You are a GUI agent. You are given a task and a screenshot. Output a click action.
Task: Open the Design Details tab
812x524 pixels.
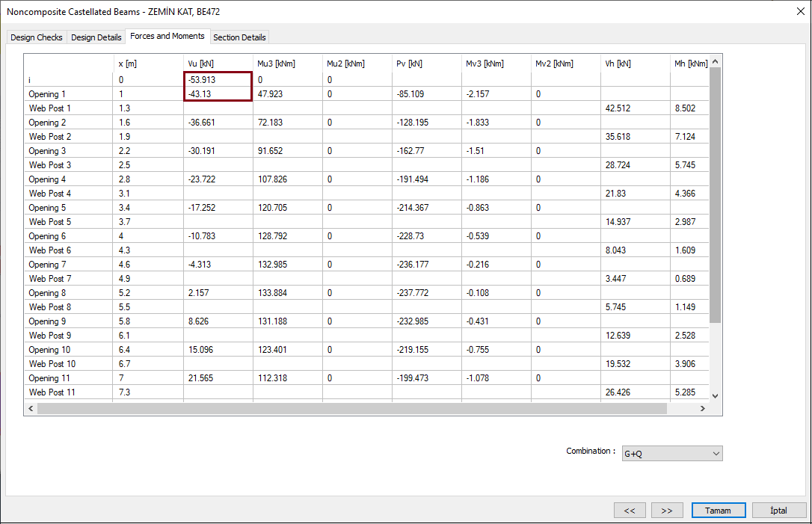click(96, 37)
